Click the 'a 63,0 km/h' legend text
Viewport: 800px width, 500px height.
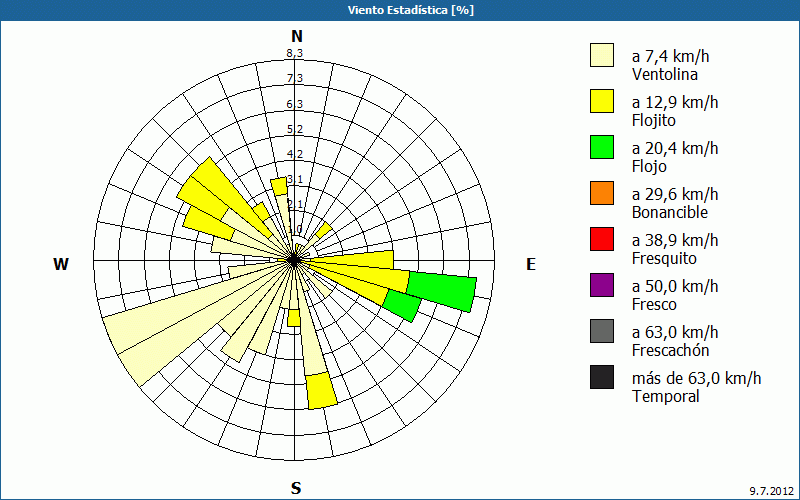[675, 332]
